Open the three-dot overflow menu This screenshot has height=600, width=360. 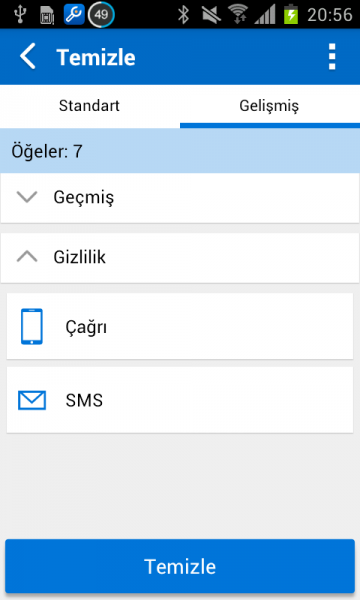click(x=332, y=57)
